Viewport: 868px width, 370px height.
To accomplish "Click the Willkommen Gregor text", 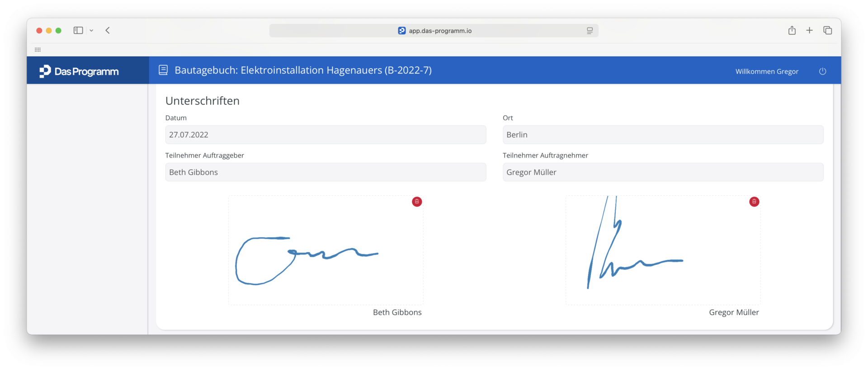I will [767, 71].
